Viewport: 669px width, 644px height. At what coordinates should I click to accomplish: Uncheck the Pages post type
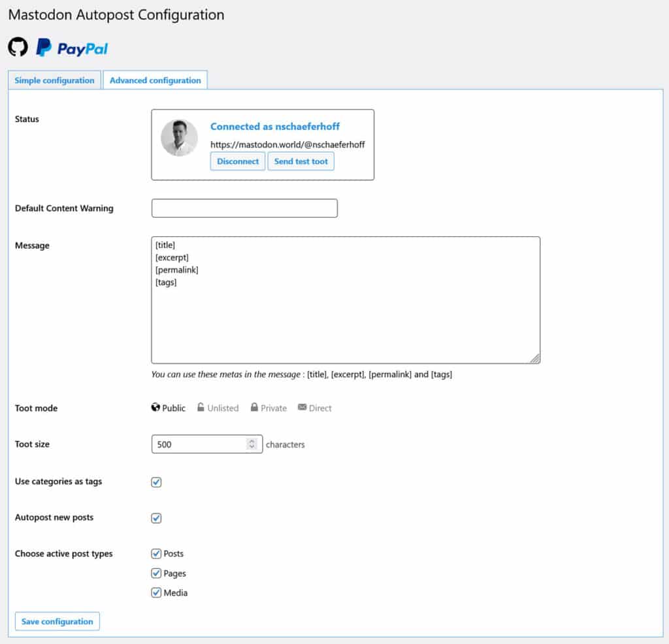click(x=156, y=573)
